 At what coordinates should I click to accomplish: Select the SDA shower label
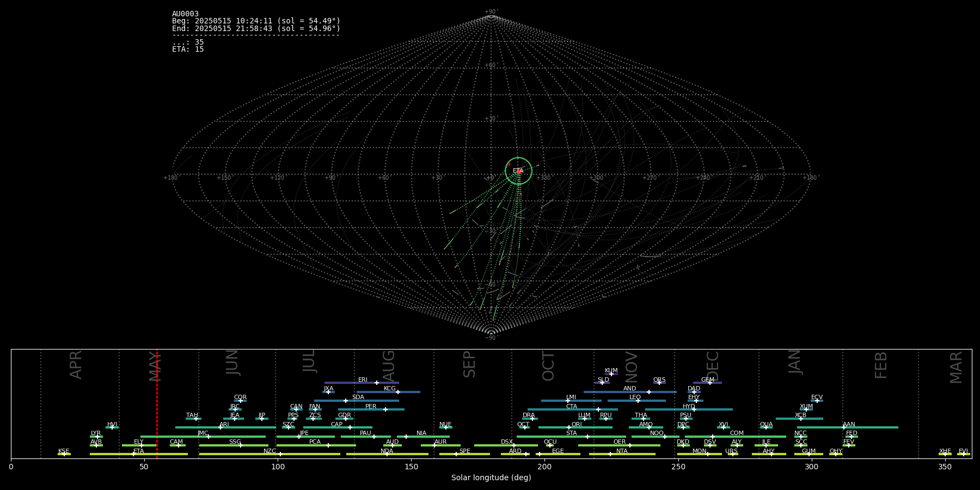[358, 397]
